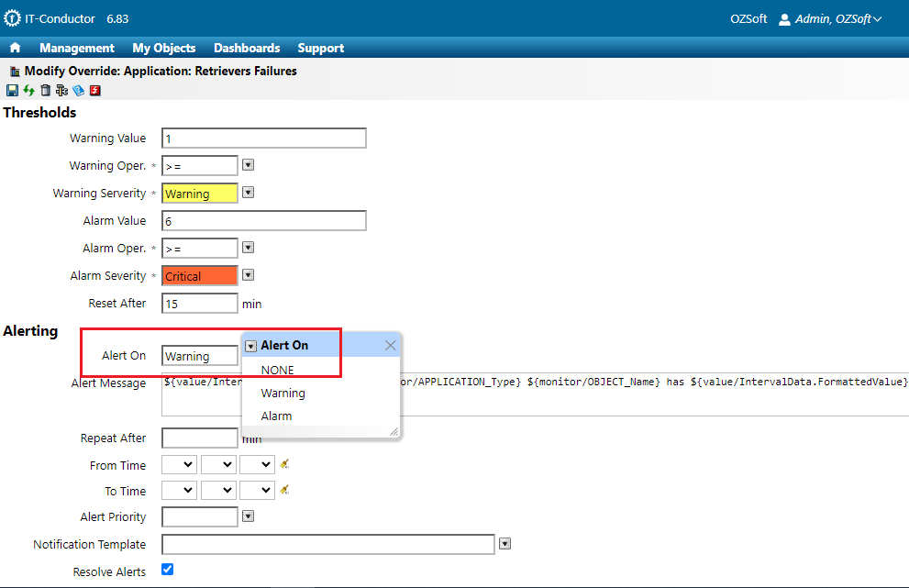909x588 pixels.
Task: Click the green Refresh arrows icon
Action: click(28, 91)
